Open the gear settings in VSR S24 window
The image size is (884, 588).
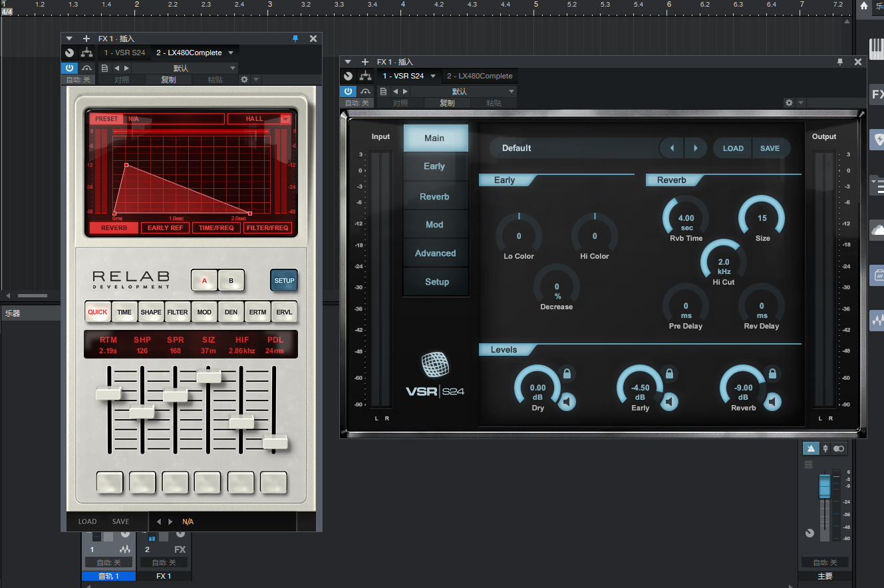[x=789, y=103]
